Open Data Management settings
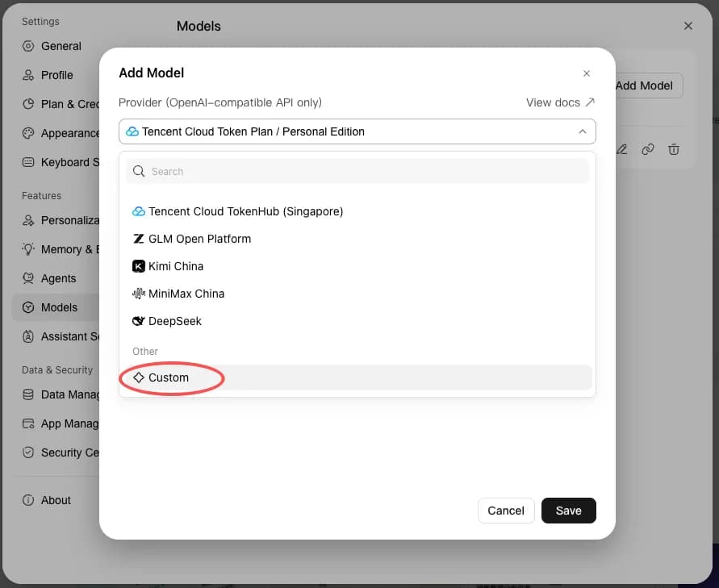 click(x=55, y=394)
